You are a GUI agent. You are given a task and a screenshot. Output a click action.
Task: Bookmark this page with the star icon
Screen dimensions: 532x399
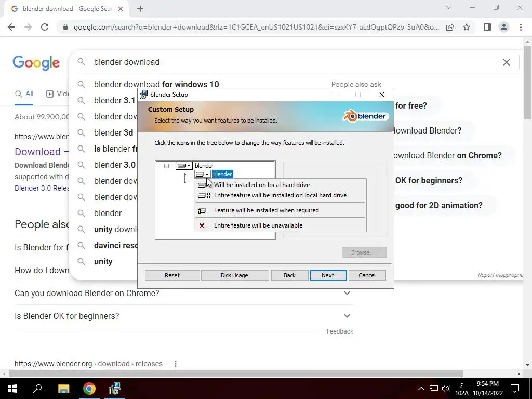pos(467,27)
